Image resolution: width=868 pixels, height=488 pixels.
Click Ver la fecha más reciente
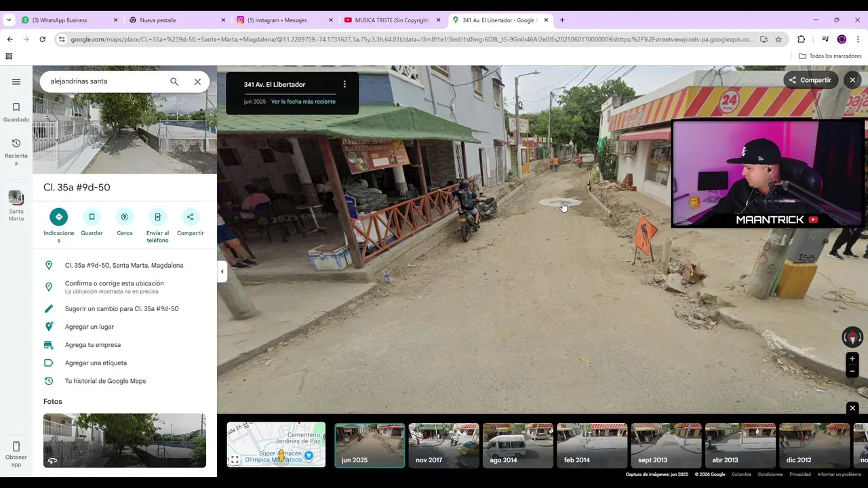tap(303, 102)
